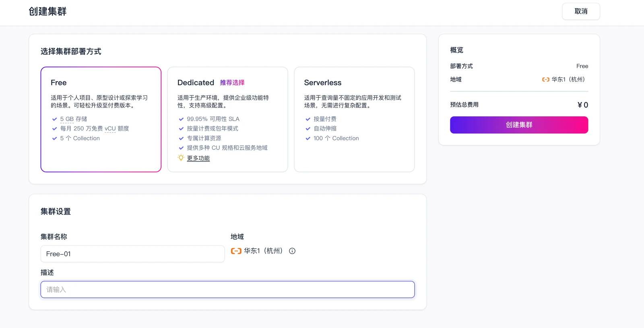Image resolution: width=644 pixels, height=328 pixels.
Task: Click the 按量计费或包年模式 feature line
Action: click(213, 129)
